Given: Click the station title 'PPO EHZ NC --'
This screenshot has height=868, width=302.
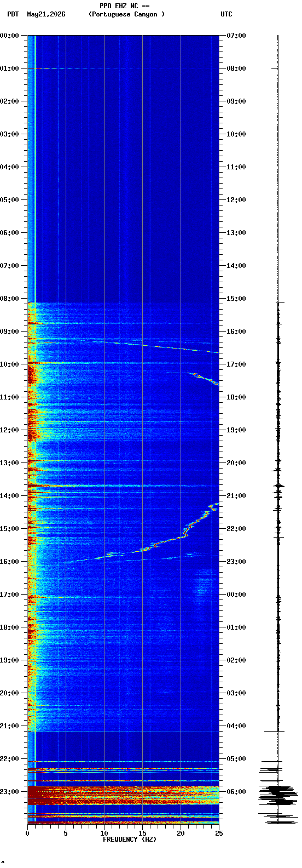Looking at the screenshot, I should pos(125,6).
